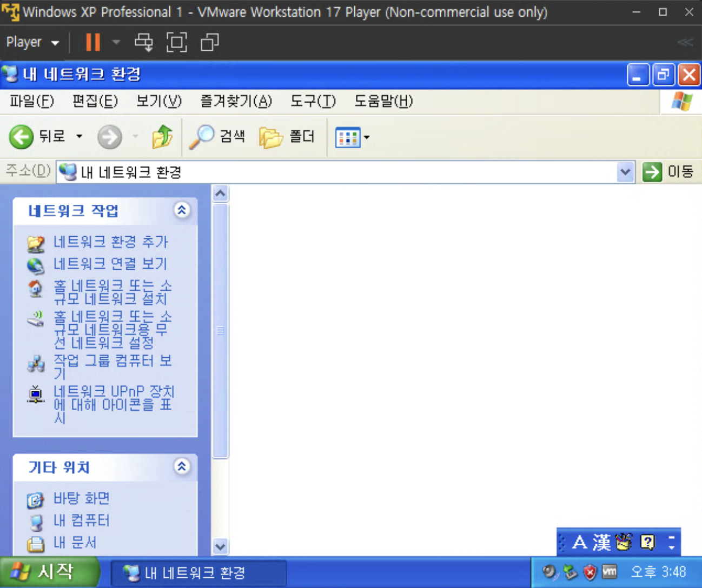
Task: Open the Back button history dropdown arrow
Action: [80, 137]
